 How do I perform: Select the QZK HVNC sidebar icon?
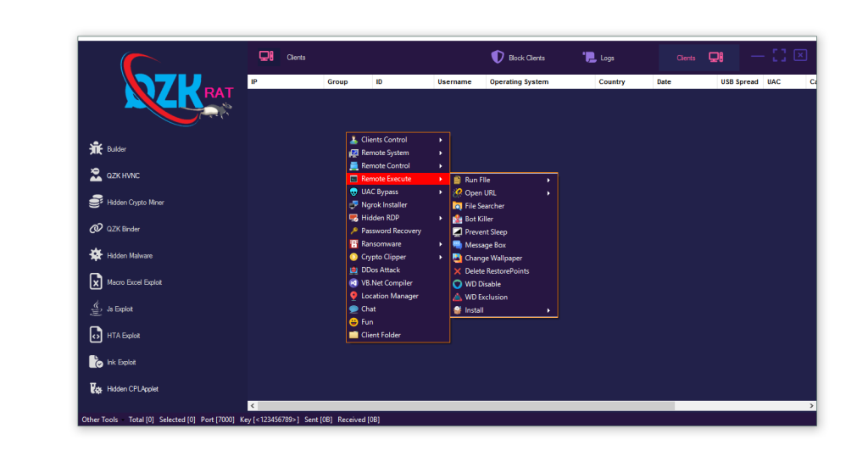click(x=96, y=175)
